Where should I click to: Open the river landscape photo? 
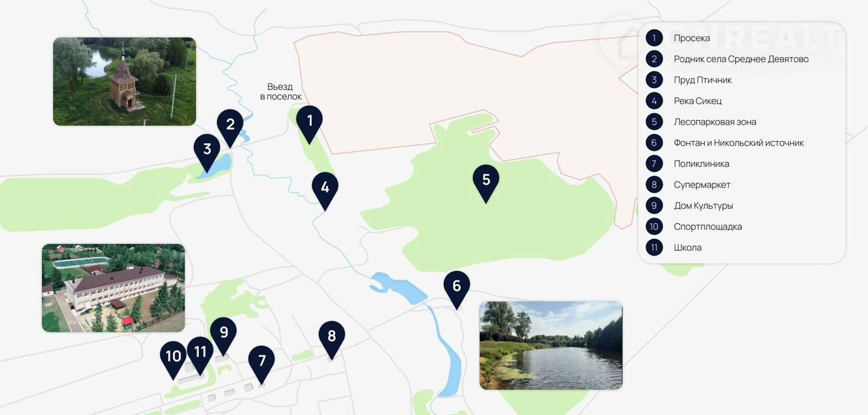tap(551, 345)
